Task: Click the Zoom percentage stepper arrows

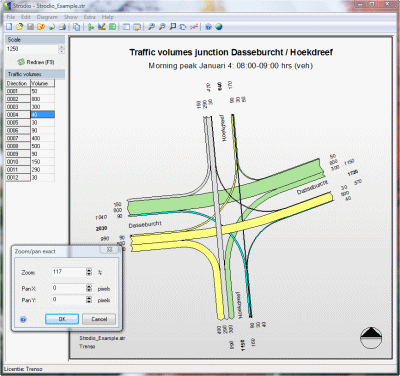Action: click(x=89, y=272)
